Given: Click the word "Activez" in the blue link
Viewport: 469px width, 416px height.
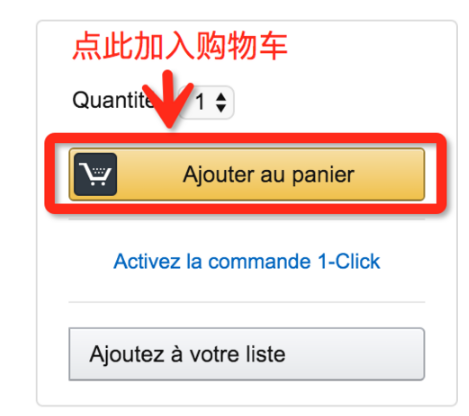Looking at the screenshot, I should (147, 261).
